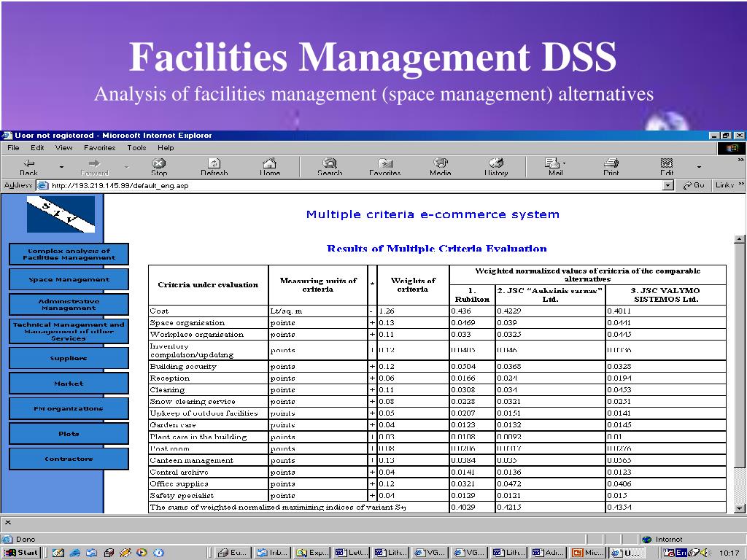Close the bottom pane with X
Viewport: 747px width, 560px height.
(x=7, y=522)
